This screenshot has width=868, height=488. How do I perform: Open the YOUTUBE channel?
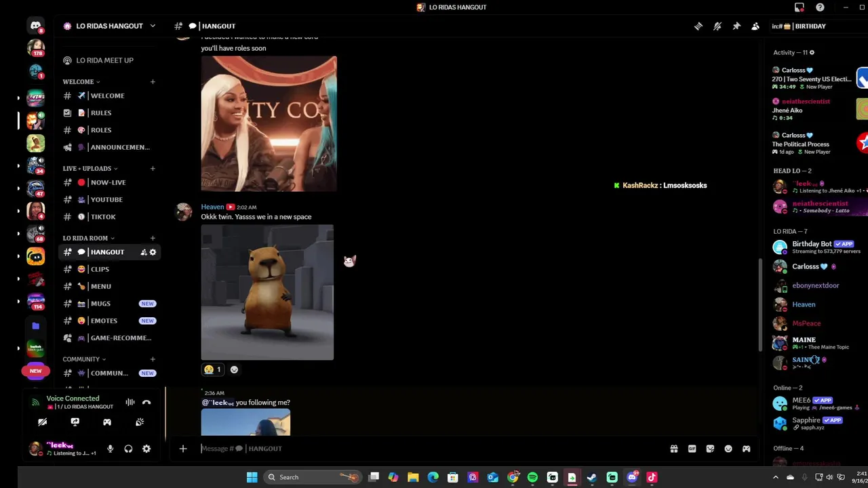110,199
